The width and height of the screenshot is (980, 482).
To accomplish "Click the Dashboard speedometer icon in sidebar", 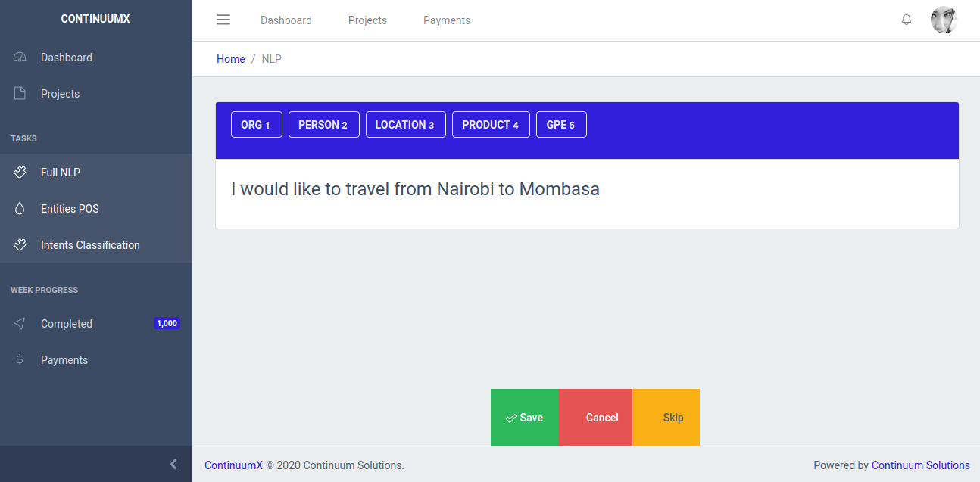I will pos(20,58).
